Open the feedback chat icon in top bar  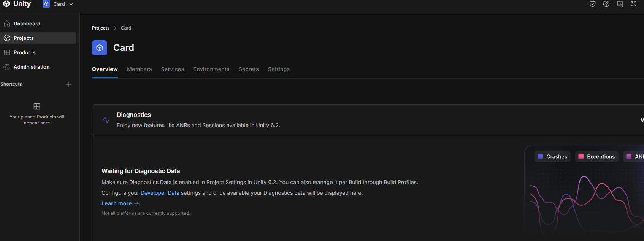[x=620, y=4]
